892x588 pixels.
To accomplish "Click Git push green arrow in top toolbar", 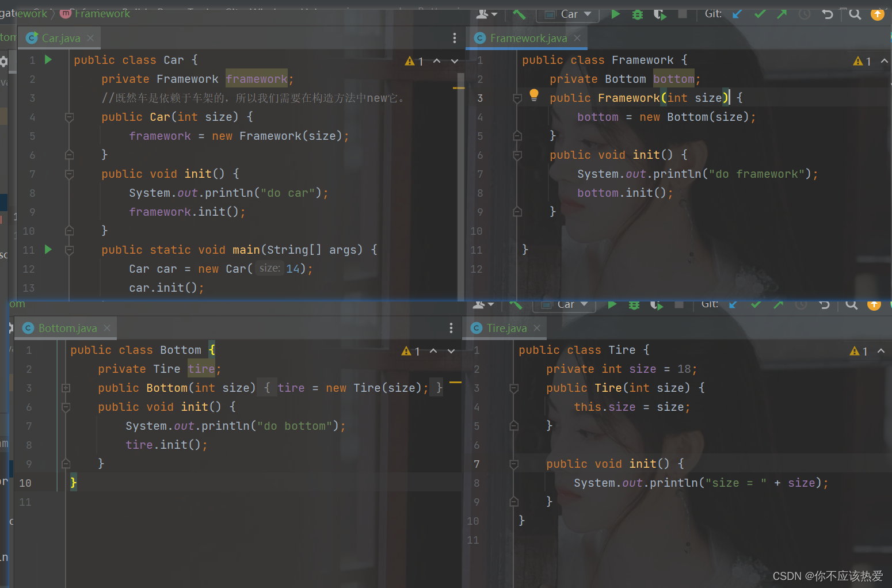I will tap(782, 14).
